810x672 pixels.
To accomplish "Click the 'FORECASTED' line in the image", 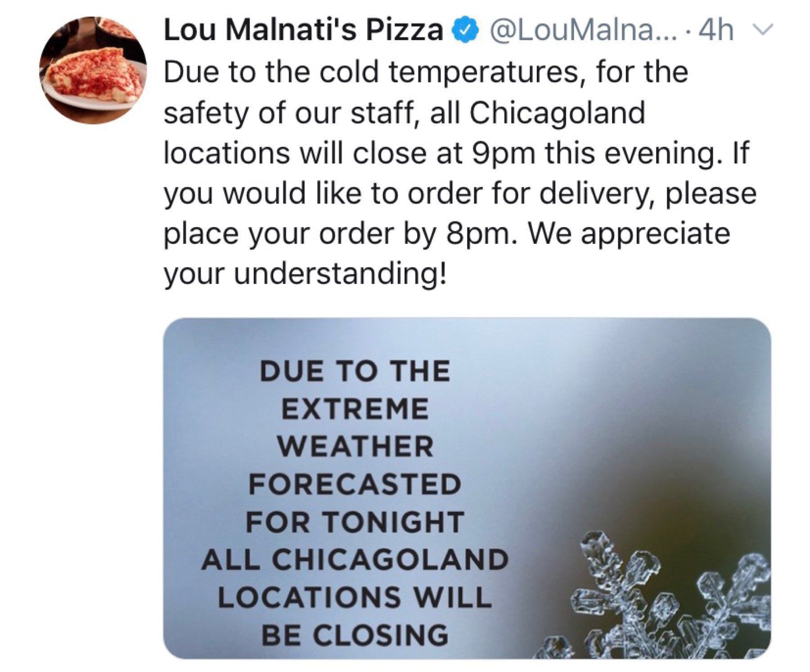I will point(355,484).
